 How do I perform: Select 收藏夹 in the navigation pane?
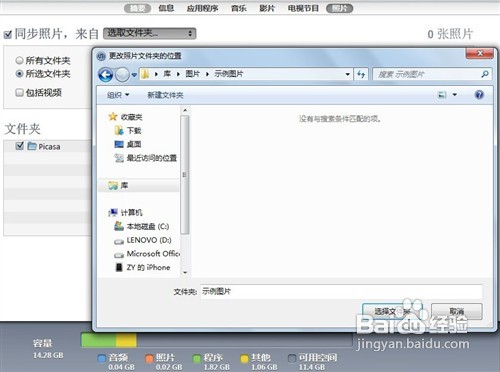pyautogui.click(x=126, y=117)
